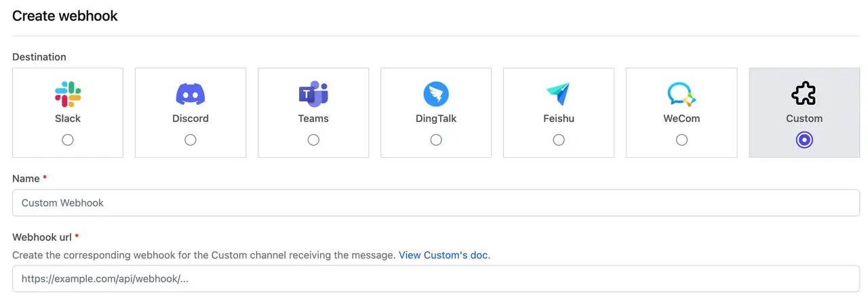Image resolution: width=868 pixels, height=304 pixels.
Task: Click the WeCom chat bubble icon
Action: point(682,94)
